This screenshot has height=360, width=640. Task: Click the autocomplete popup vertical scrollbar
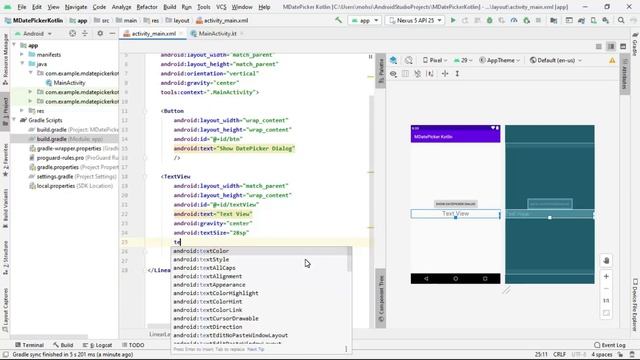coord(349,260)
